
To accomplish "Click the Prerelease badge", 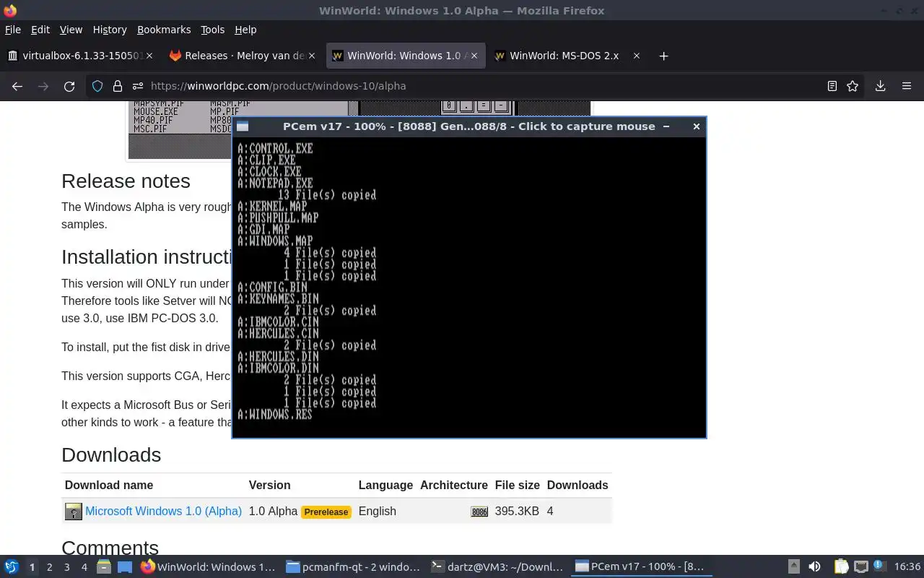I will point(326,512).
